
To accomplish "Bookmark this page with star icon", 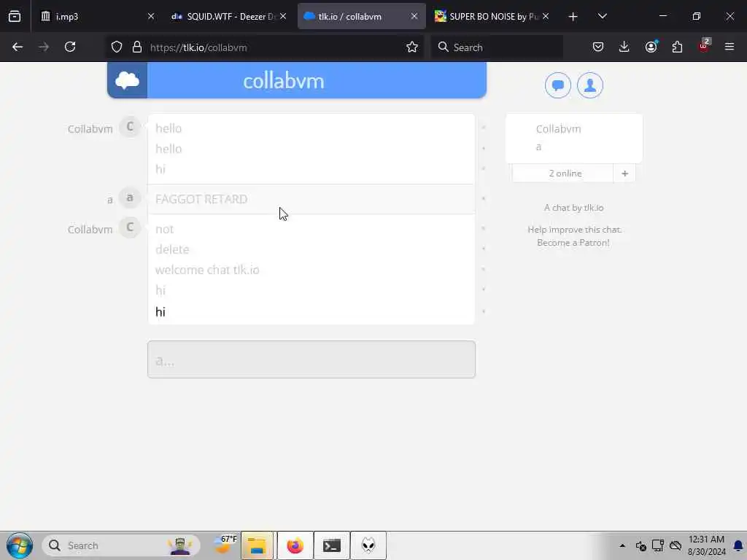I will click(412, 47).
